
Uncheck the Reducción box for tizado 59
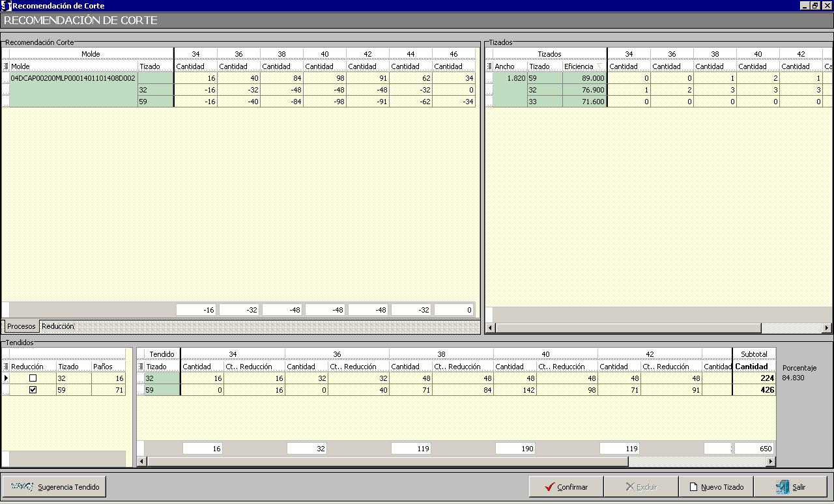click(x=33, y=390)
